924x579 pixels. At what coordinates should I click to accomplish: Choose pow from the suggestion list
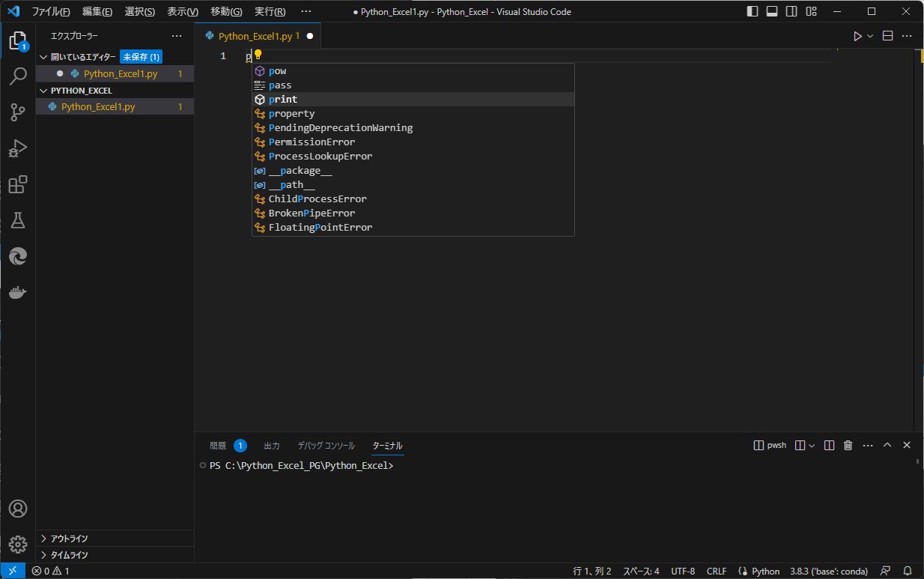[413, 71]
